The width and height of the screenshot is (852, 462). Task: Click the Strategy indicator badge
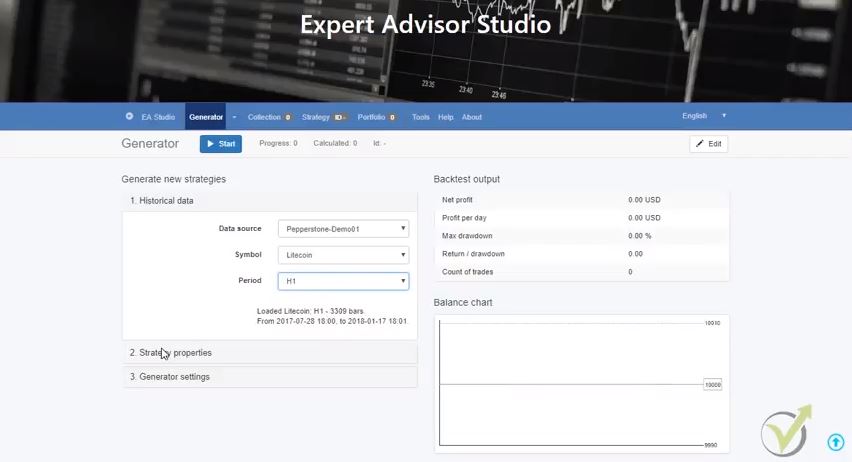coord(340,117)
